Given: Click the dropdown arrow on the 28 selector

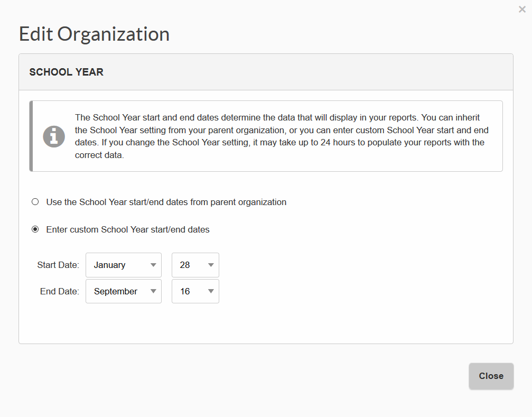Looking at the screenshot, I should (x=210, y=265).
